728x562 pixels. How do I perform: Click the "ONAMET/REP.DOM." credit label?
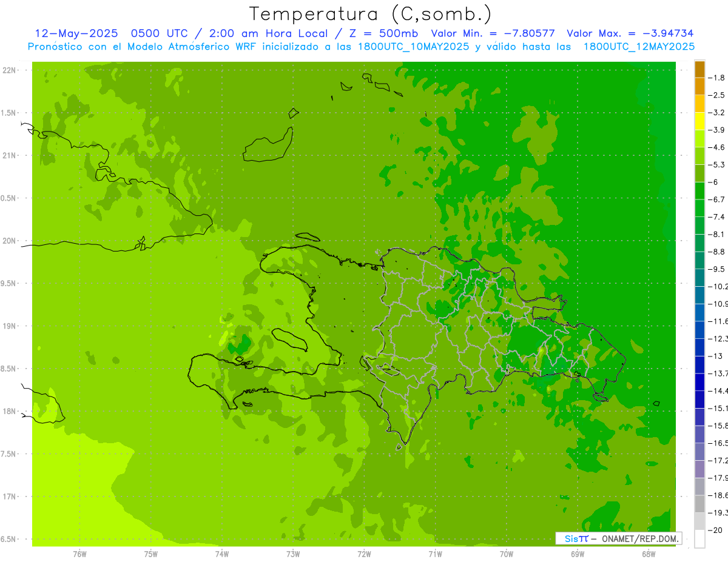[x=640, y=538]
